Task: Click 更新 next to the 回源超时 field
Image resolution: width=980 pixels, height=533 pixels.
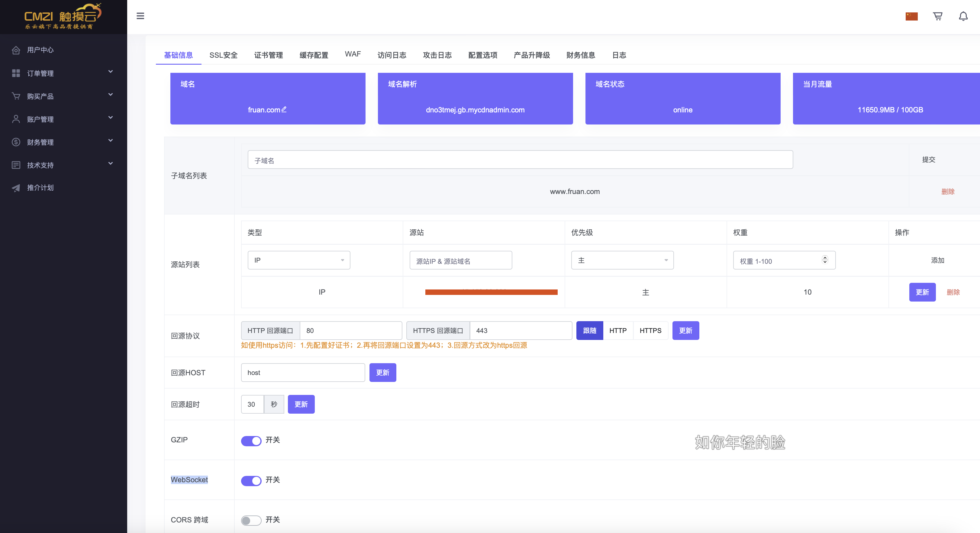Action: click(x=301, y=404)
